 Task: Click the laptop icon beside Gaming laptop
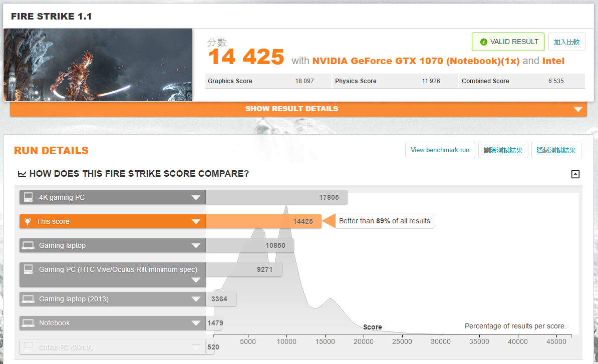[x=29, y=245]
